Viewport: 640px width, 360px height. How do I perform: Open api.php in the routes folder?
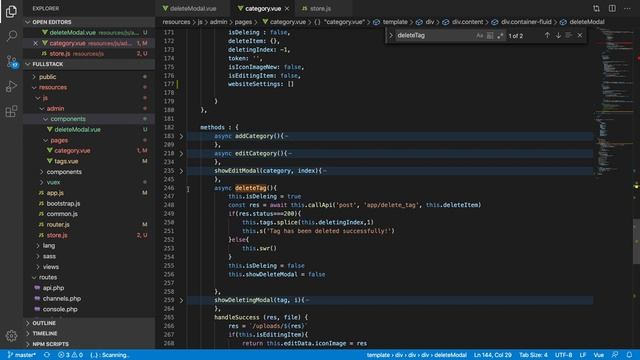pos(53,288)
